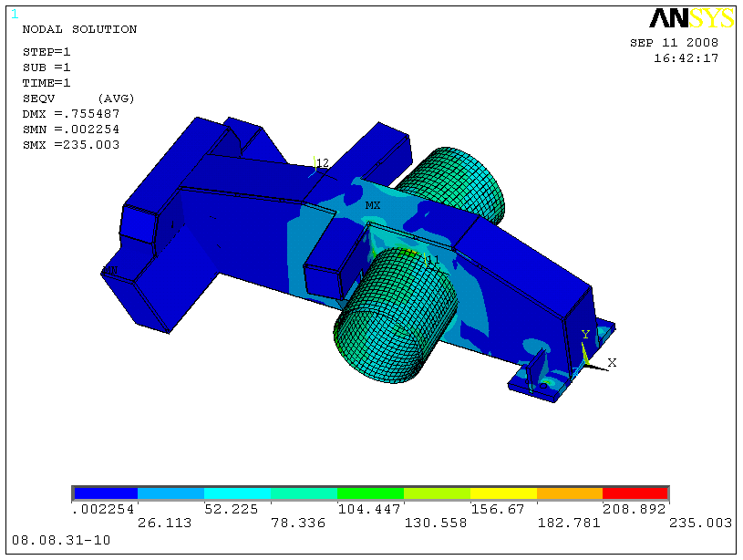Click the MX maximum stress marker
The height and width of the screenshot is (560, 743).
click(x=373, y=206)
